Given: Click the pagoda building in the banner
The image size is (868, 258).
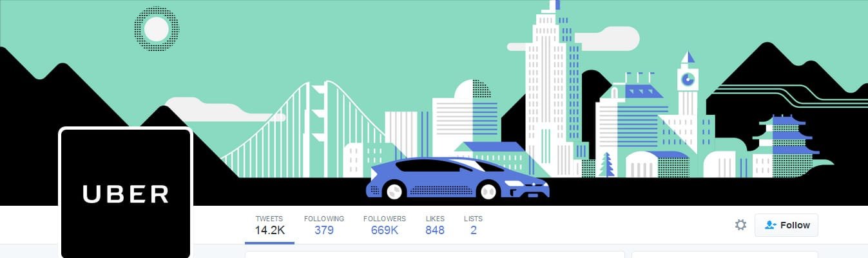Looking at the screenshot, I should point(784,145).
